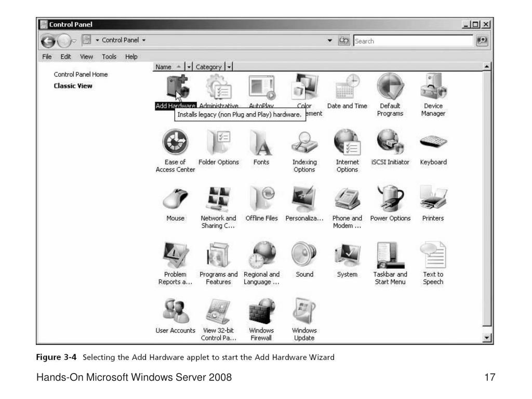Open the View menu
532x399 pixels.
point(86,57)
